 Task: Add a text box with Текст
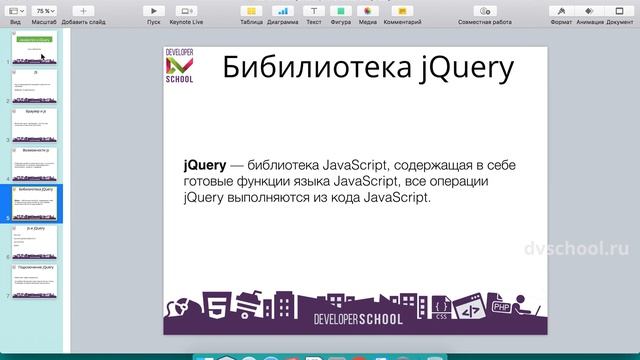coord(313,11)
